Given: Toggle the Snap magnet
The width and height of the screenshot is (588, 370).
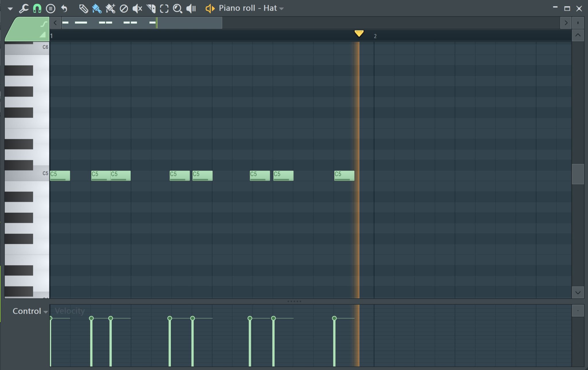Looking at the screenshot, I should pyautogui.click(x=37, y=8).
